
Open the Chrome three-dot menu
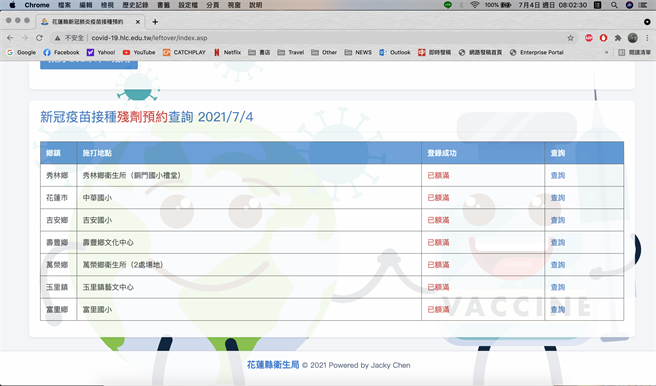[647, 38]
